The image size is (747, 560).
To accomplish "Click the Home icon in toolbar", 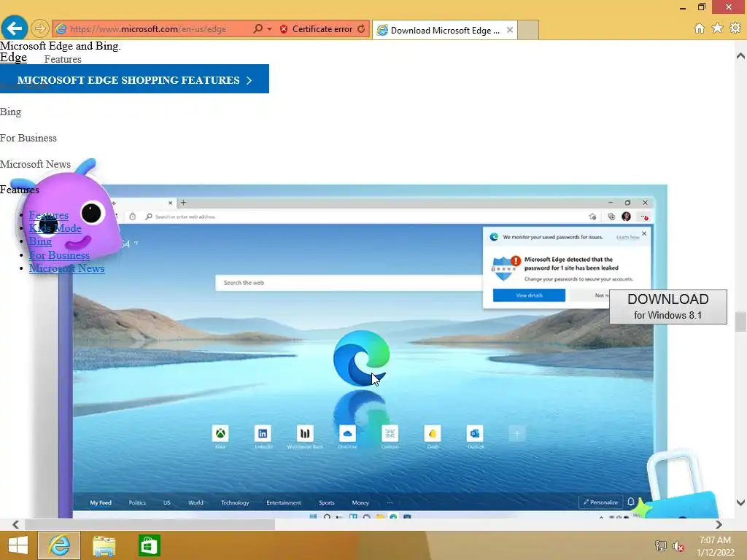I will coord(700,28).
